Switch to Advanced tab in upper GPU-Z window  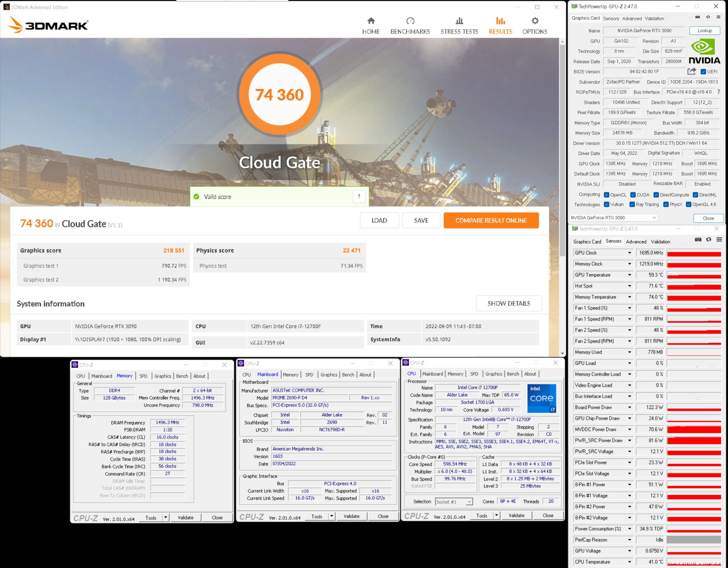click(x=632, y=19)
